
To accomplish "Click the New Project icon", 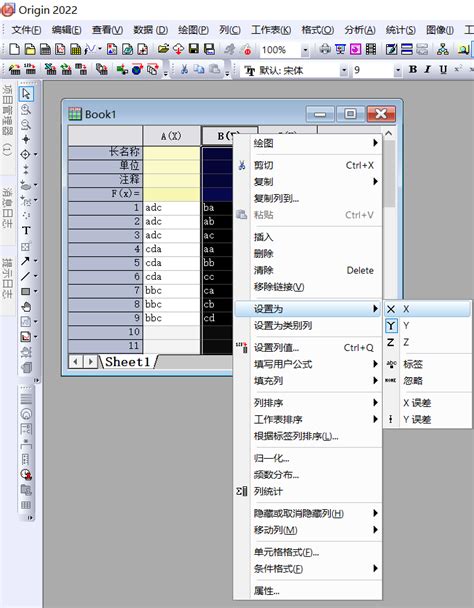I will pos(14,49).
